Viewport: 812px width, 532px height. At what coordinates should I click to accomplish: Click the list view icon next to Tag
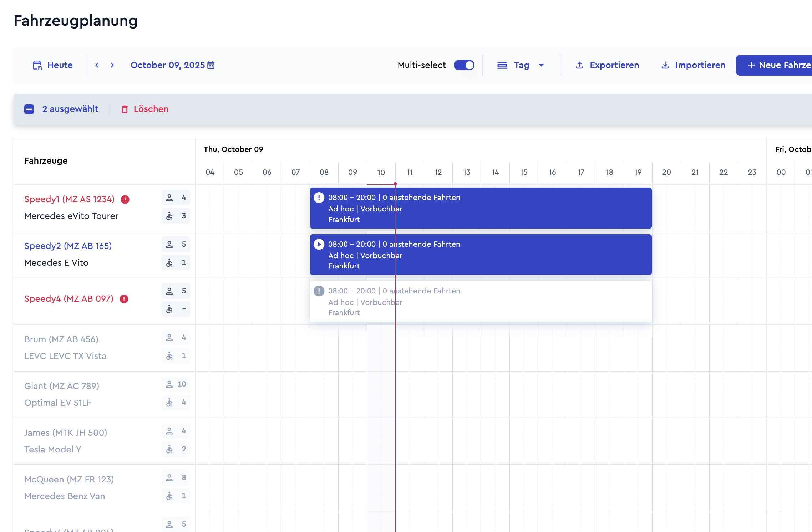[x=502, y=65]
